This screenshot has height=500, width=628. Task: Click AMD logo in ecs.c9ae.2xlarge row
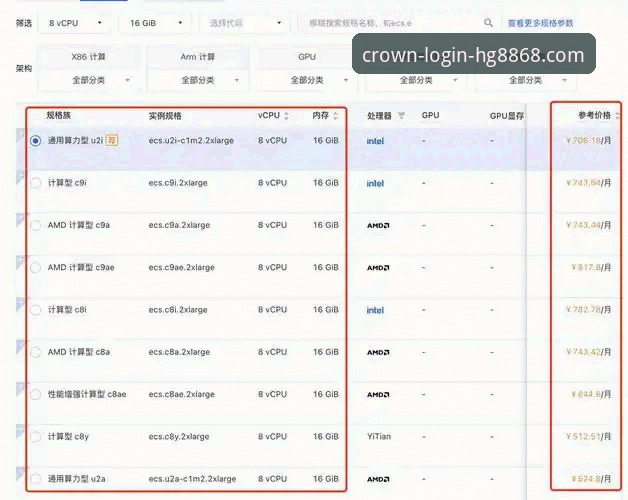378,268
